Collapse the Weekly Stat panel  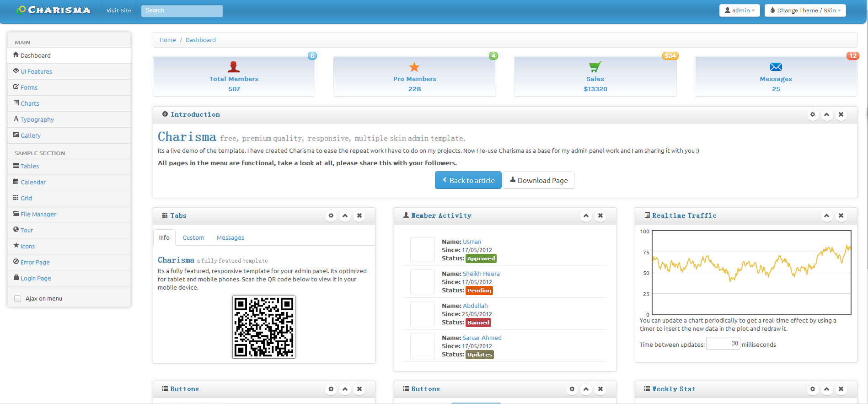(x=827, y=389)
